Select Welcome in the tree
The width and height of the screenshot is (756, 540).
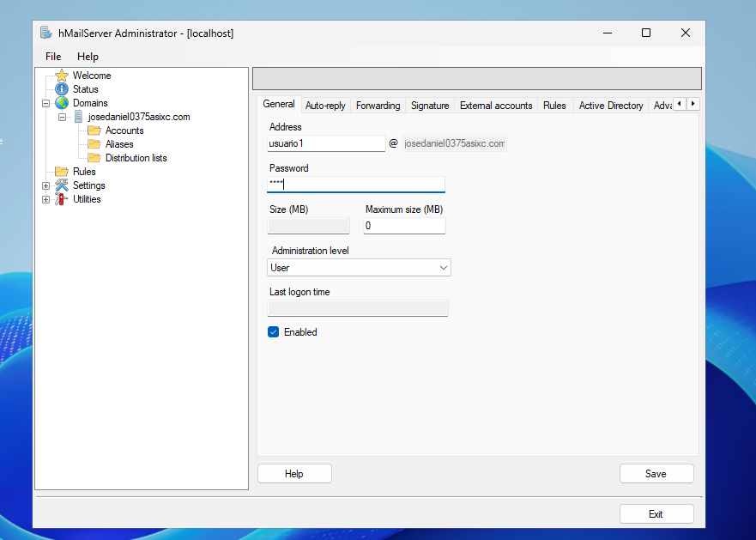coord(92,76)
